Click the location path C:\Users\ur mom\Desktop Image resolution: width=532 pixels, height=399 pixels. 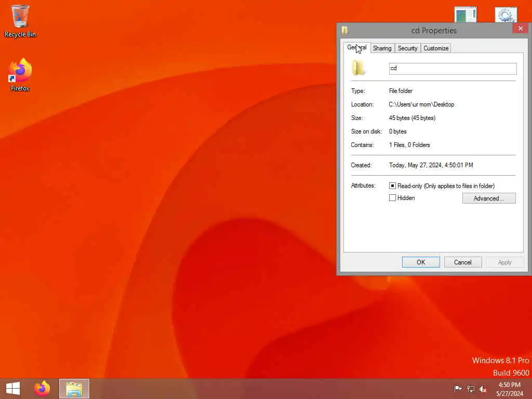(x=421, y=104)
